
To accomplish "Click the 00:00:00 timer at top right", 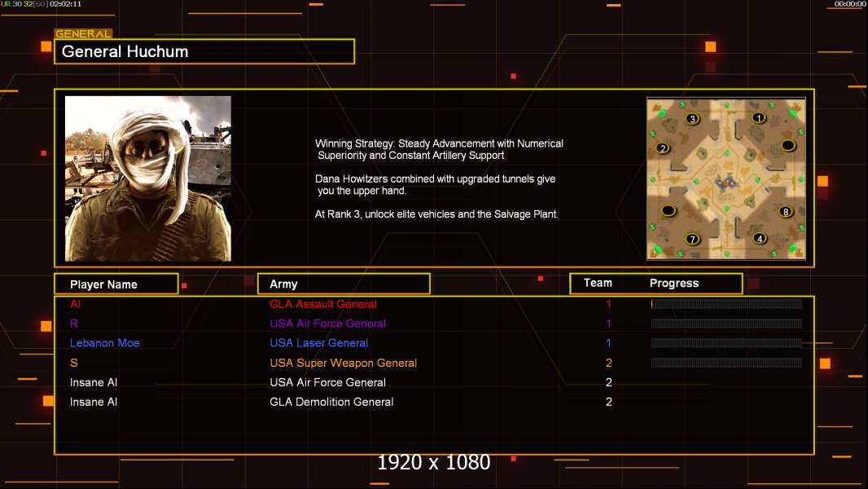I will click(850, 4).
